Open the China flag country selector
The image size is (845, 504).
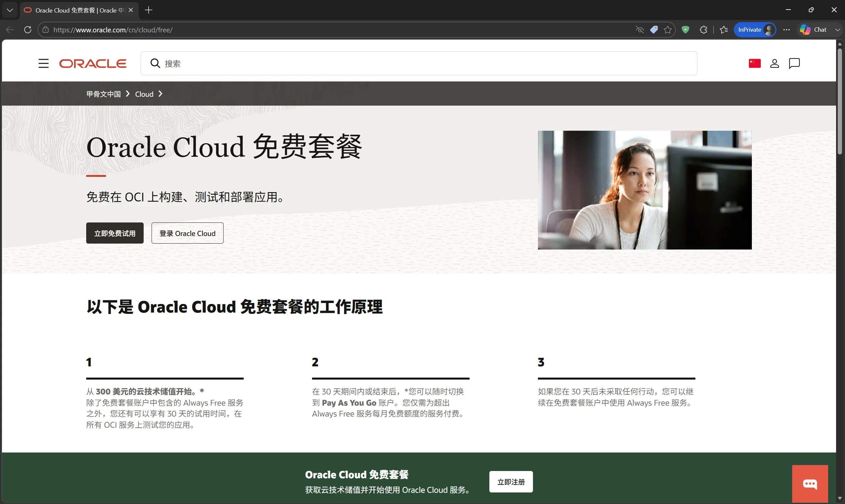click(755, 63)
